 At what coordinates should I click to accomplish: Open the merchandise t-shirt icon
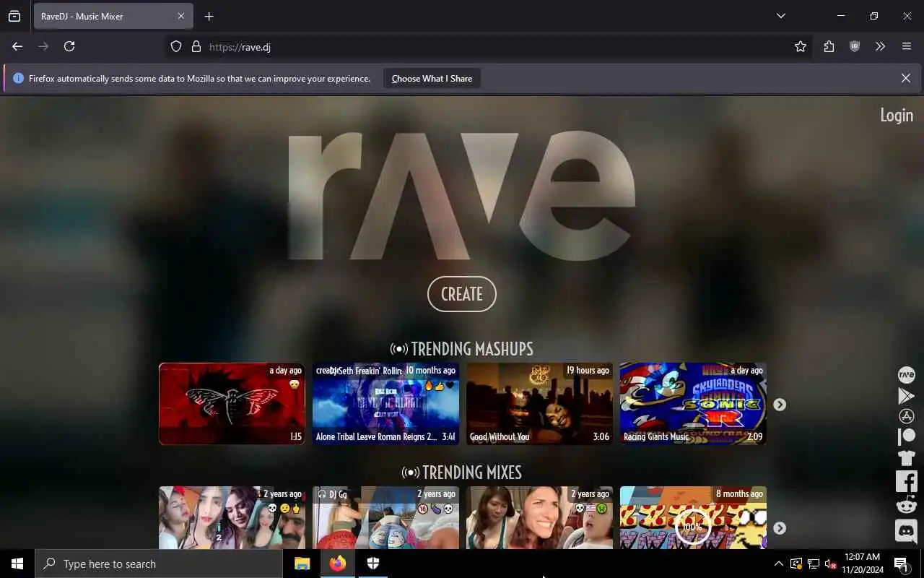[906, 457]
